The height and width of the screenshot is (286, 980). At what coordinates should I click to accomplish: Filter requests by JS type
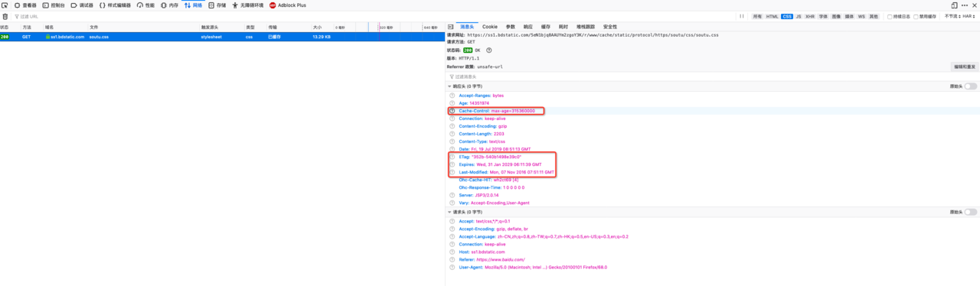point(799,16)
